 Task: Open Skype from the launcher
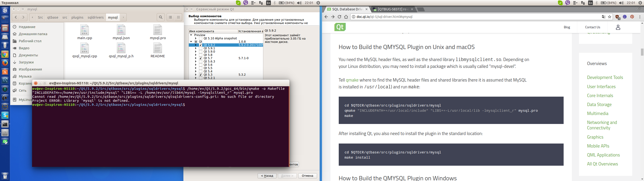[x=5, y=115]
